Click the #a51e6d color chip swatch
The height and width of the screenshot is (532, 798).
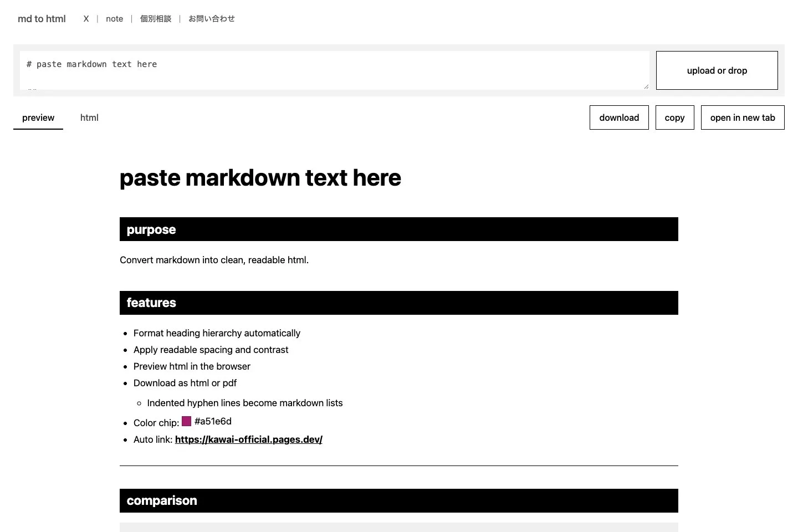coord(186,421)
